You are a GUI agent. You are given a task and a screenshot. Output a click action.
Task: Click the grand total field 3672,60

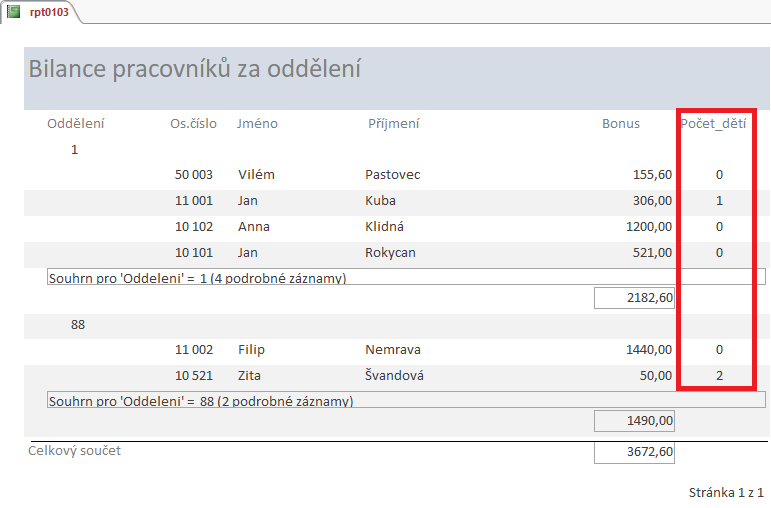pyautogui.click(x=634, y=452)
